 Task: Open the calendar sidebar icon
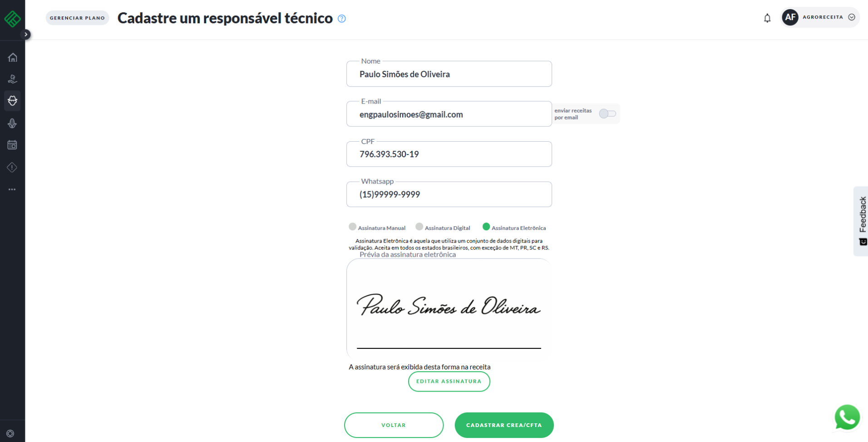[x=12, y=145]
